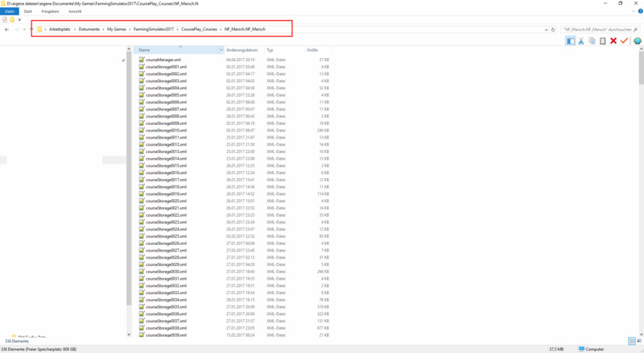Click the search box for NF_Marsch folder
This screenshot has height=353, width=644.
point(595,30)
